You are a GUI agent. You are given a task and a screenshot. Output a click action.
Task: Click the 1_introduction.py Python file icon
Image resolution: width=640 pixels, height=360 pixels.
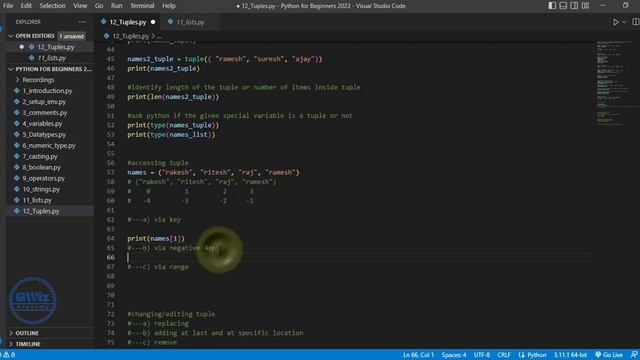[x=17, y=91]
